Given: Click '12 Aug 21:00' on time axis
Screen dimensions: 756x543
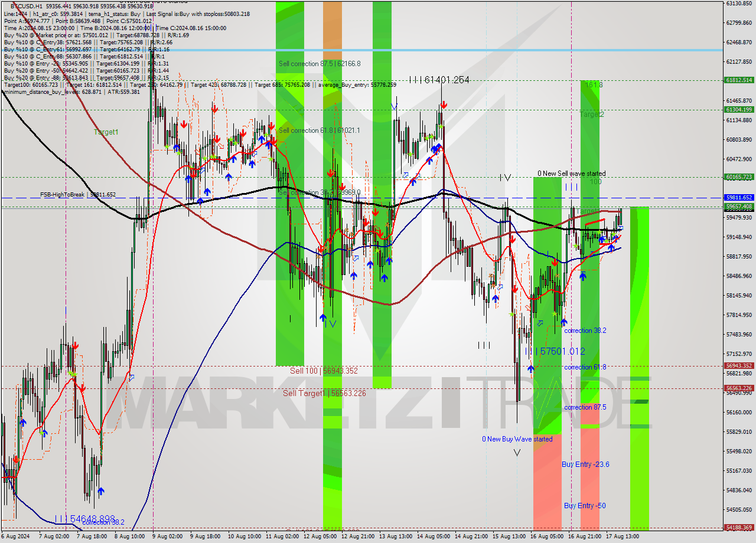Looking at the screenshot, I should (358, 537).
